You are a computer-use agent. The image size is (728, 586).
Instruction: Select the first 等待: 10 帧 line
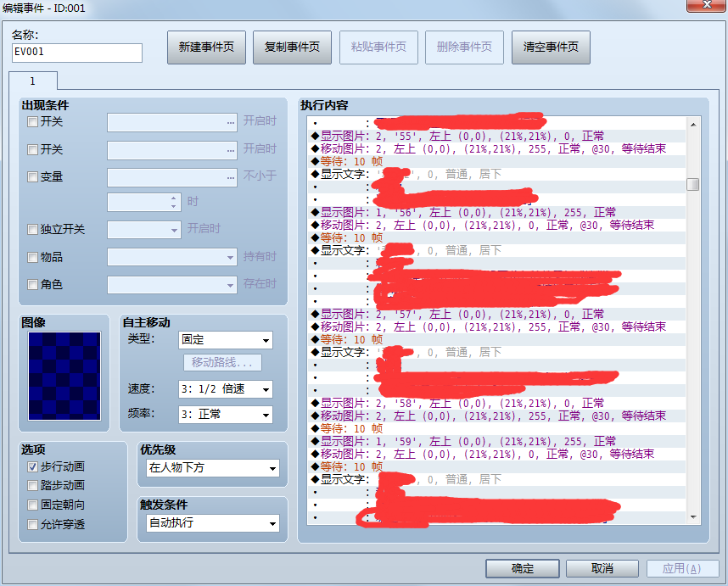click(496, 161)
